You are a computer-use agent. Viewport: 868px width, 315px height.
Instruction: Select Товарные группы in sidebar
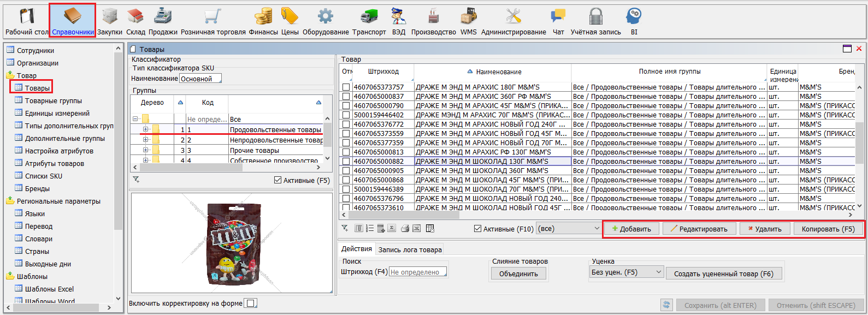[53, 101]
